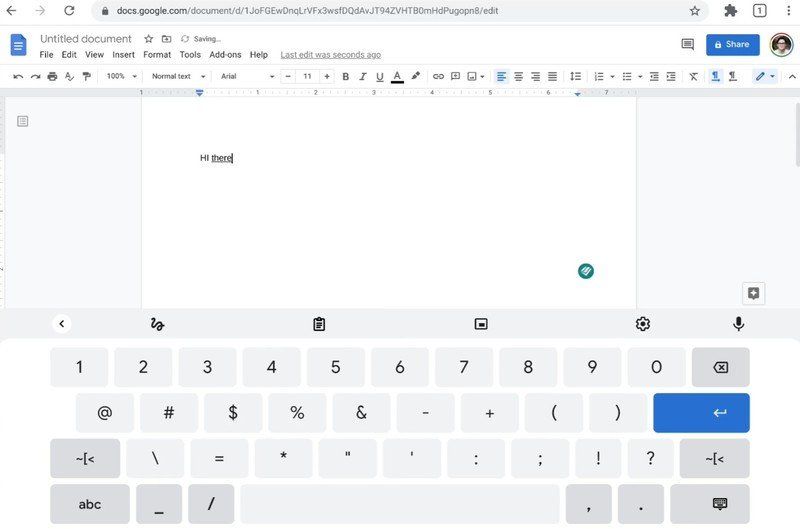Viewport: 800px width, 529px height.
Task: Set left text alignment
Action: tap(502, 77)
